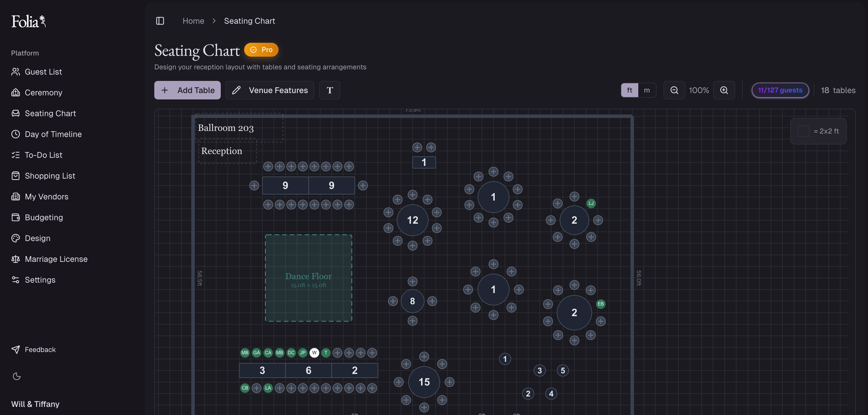The width and height of the screenshot is (868, 415).
Task: Open Marriage License scales icon
Action: pos(16,259)
